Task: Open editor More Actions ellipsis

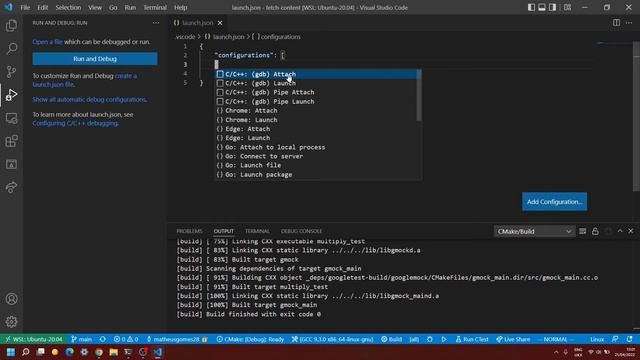Action: tap(629, 23)
